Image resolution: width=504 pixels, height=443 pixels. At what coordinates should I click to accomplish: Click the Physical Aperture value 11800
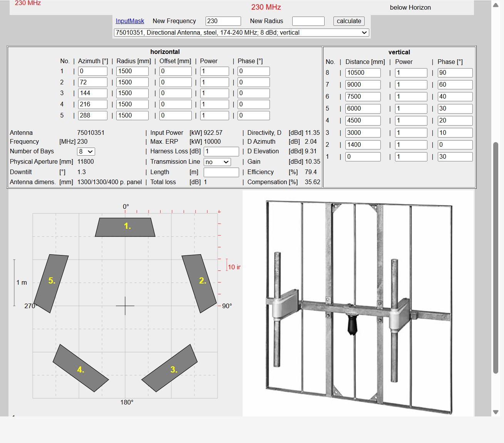(85, 162)
